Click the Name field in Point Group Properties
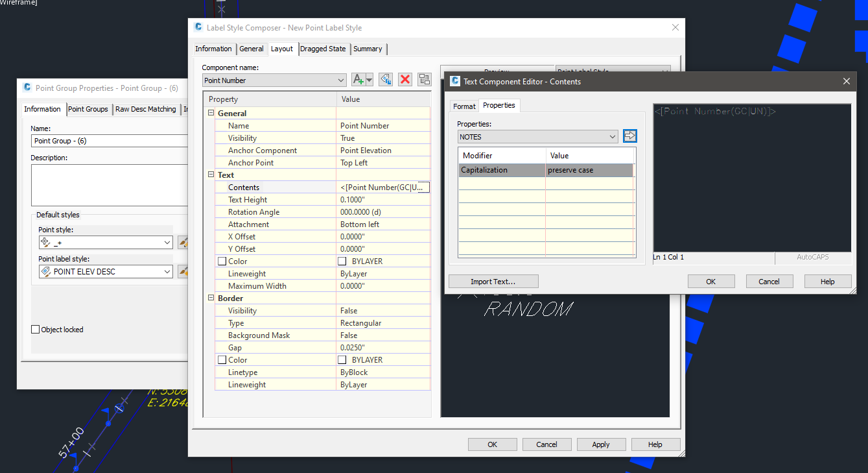Screen dimensions: 868x473 pyautogui.click(x=110, y=141)
